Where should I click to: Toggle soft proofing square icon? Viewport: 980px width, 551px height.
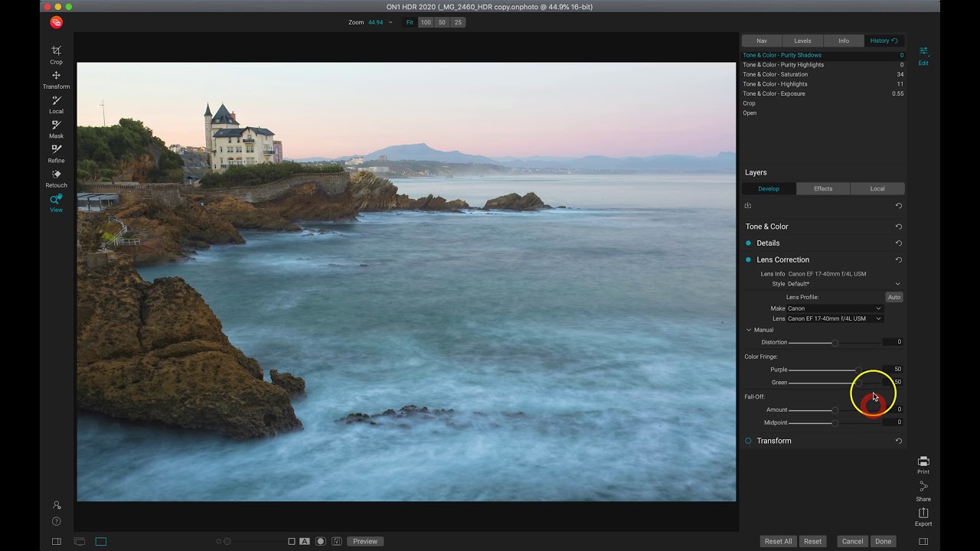point(292,541)
